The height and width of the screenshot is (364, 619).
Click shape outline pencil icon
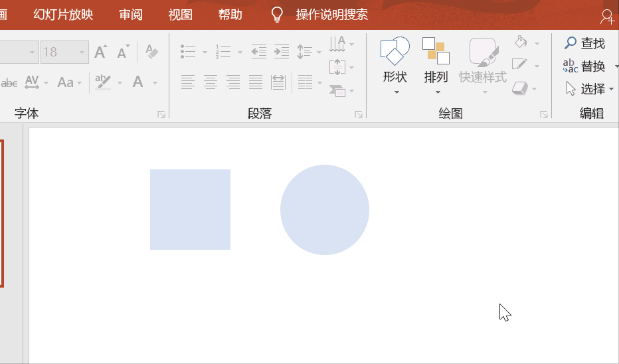click(x=519, y=64)
